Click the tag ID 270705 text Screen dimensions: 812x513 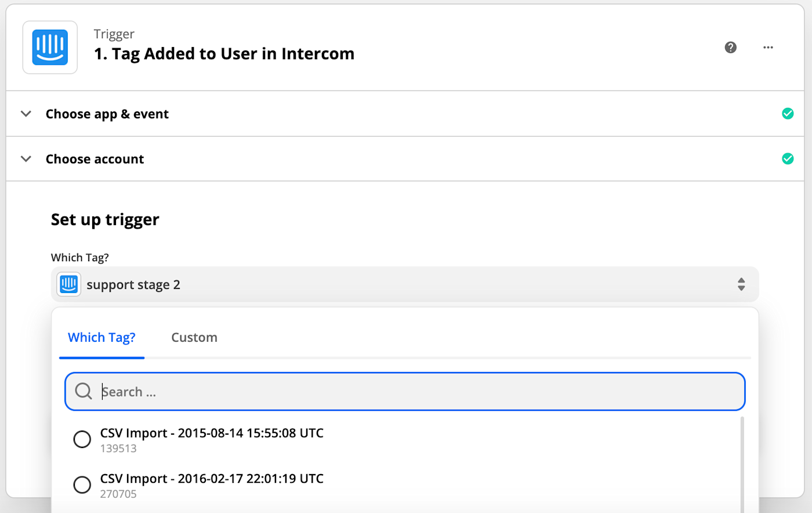pyautogui.click(x=118, y=494)
